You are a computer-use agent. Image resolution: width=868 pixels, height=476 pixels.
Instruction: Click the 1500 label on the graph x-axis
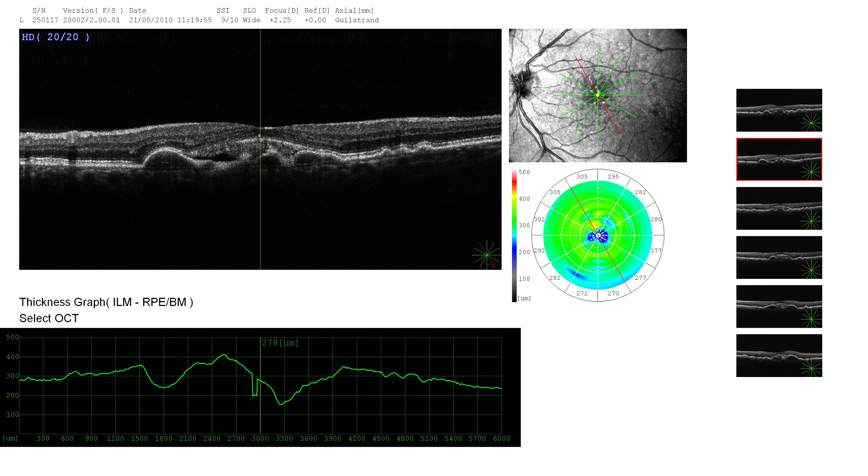(139, 438)
